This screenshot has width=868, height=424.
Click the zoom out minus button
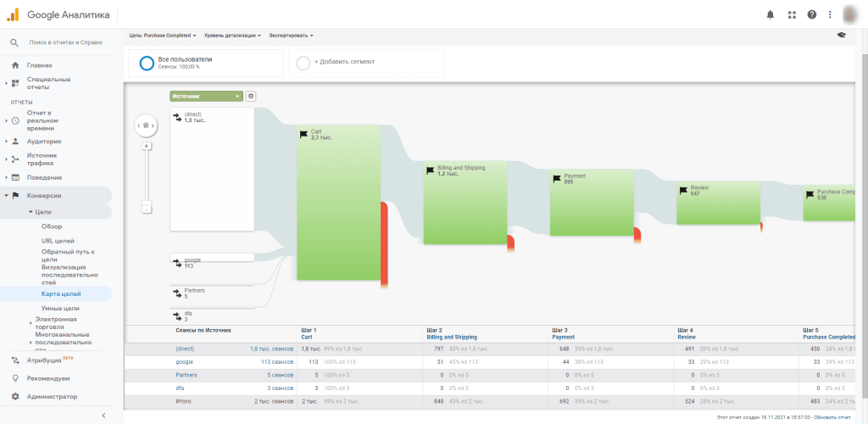(147, 209)
